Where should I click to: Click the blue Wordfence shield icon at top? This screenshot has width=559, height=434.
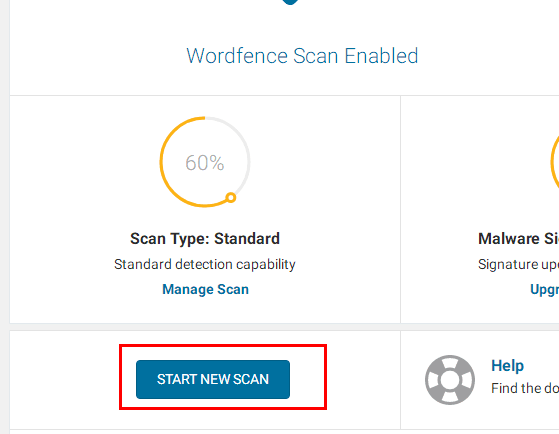[290, 2]
